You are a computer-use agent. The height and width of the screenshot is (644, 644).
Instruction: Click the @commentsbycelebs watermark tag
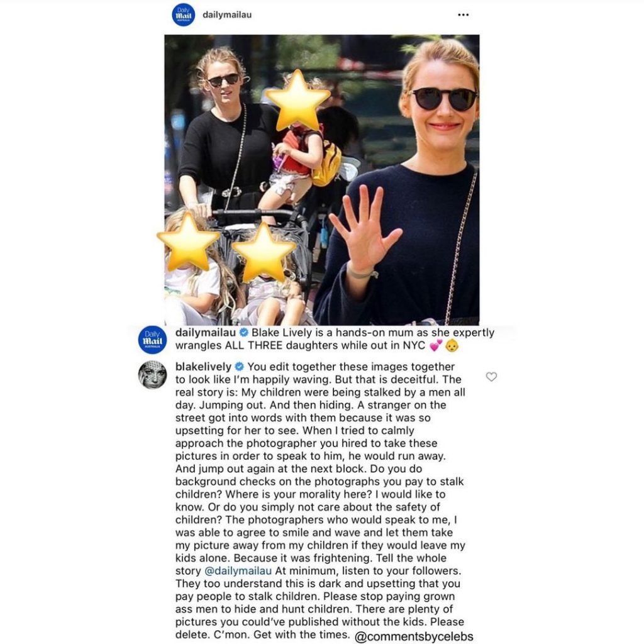[414, 636]
